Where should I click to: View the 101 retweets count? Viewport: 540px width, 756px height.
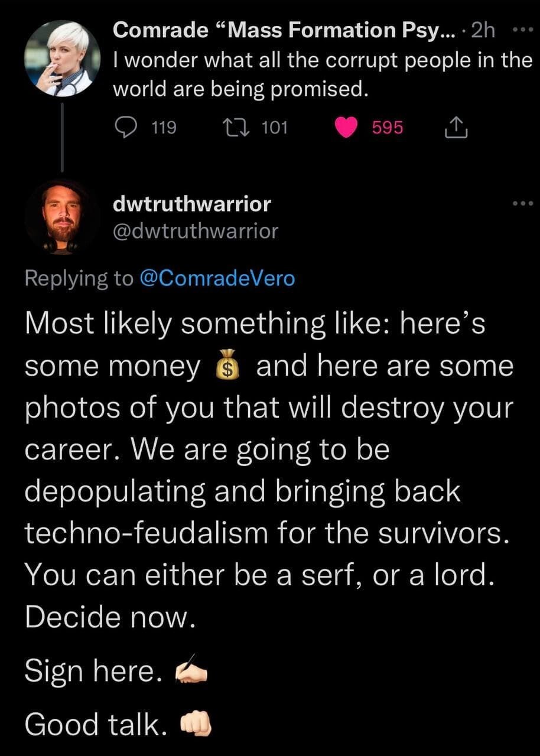pyautogui.click(x=274, y=127)
